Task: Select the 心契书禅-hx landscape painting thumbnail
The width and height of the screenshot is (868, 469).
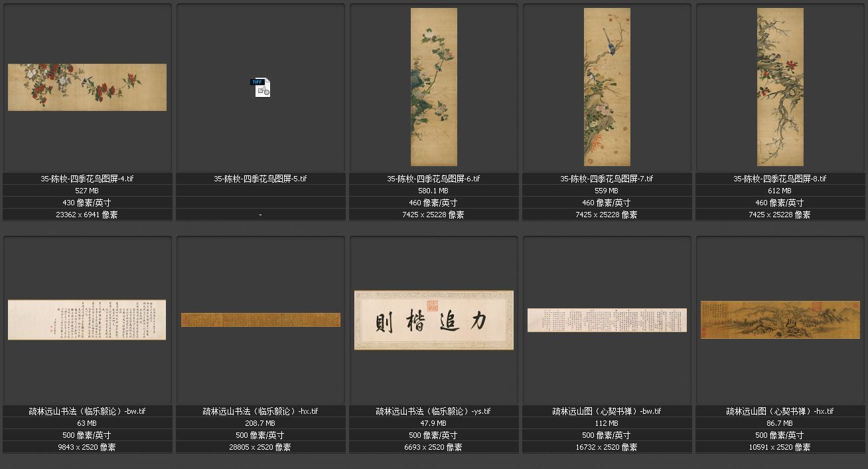Action: pyautogui.click(x=780, y=320)
